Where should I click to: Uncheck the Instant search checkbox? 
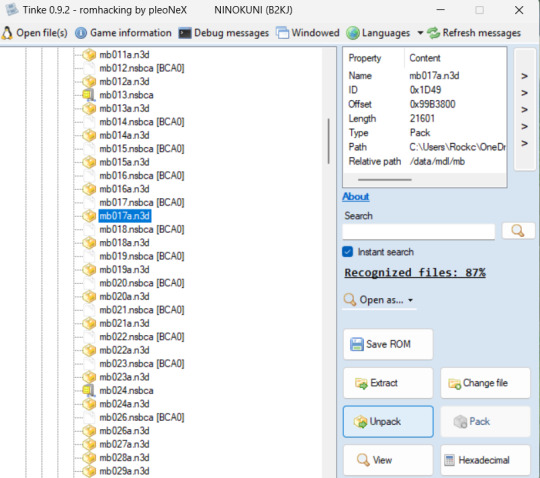pos(347,252)
